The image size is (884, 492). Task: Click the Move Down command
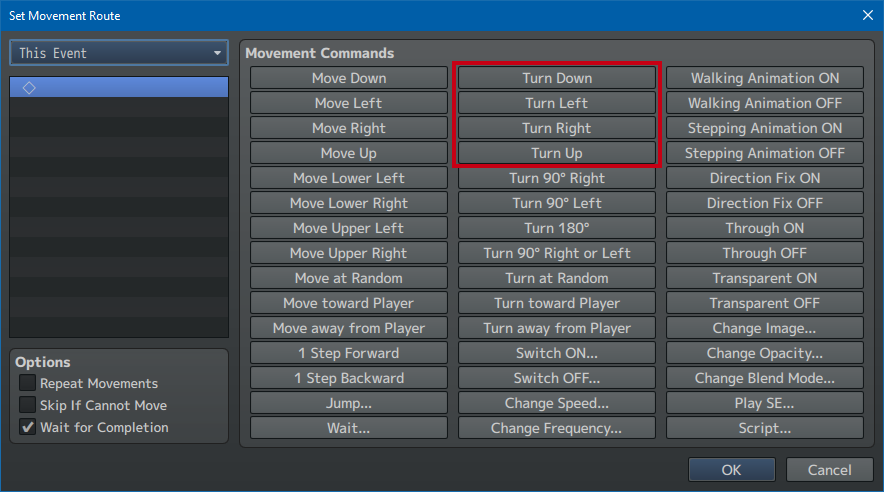[348, 78]
